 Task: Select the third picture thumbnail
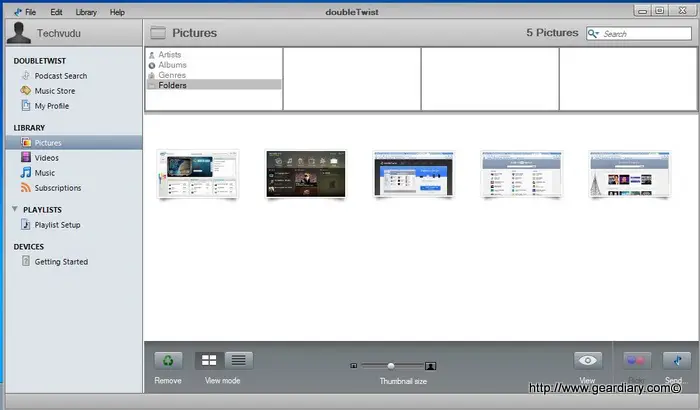coord(413,174)
